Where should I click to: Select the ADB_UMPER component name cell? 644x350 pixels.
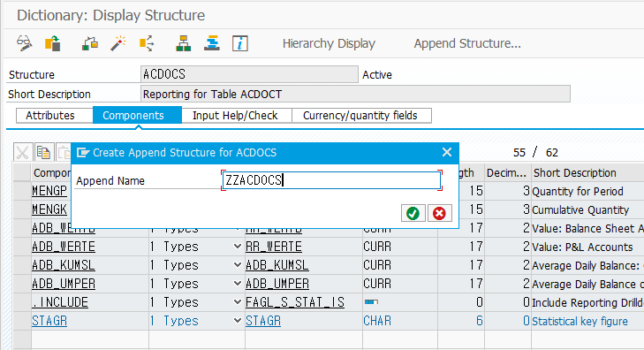pos(64,284)
